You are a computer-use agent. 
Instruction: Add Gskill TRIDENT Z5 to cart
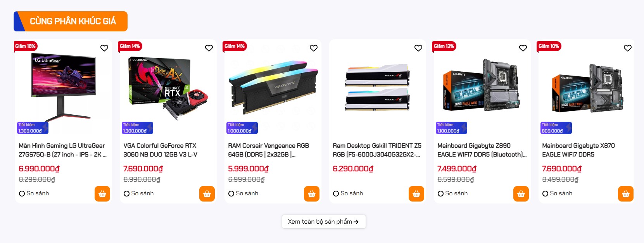[416, 194]
